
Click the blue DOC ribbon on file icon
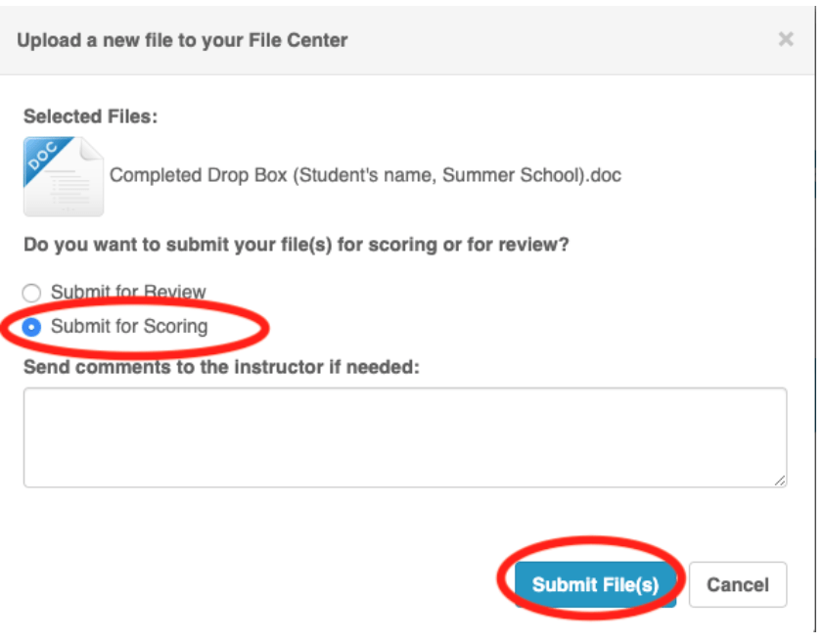[x=43, y=157]
